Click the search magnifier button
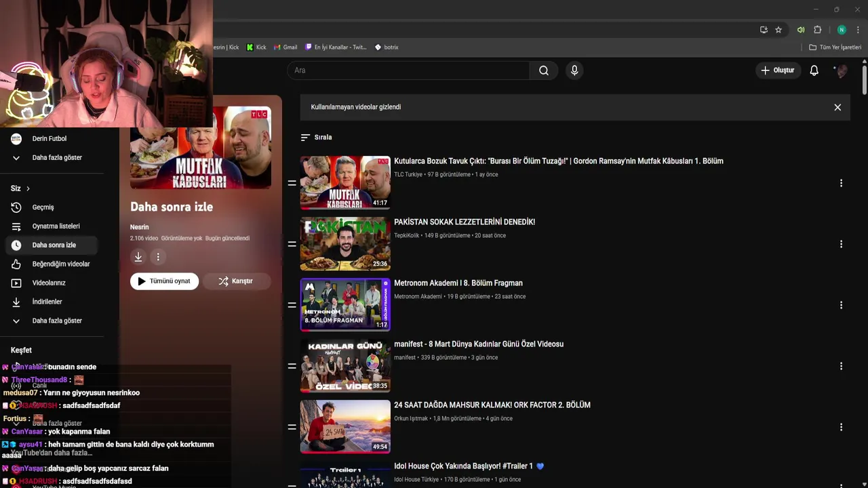The width and height of the screenshot is (868, 488). pyautogui.click(x=544, y=70)
